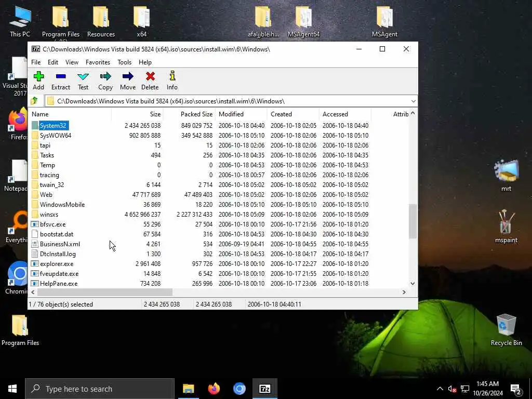532x399 pixels.
Task: Click the 7-Zip window title icon
Action: point(36,49)
